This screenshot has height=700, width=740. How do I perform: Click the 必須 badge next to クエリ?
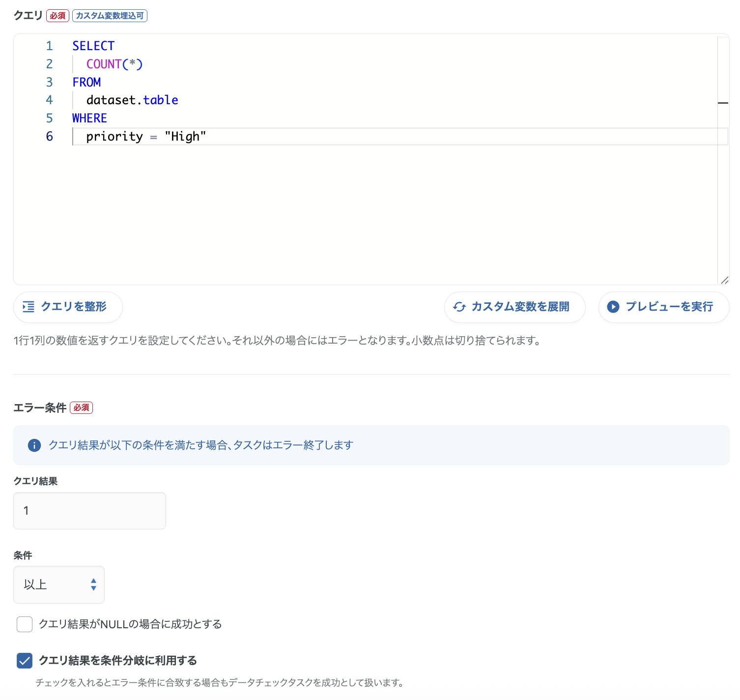57,15
